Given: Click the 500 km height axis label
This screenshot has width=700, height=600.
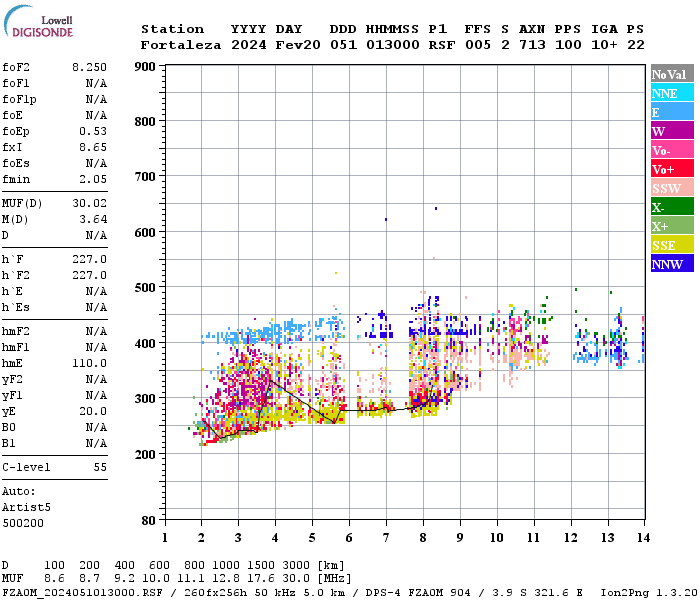Looking at the screenshot, I should [x=145, y=288].
